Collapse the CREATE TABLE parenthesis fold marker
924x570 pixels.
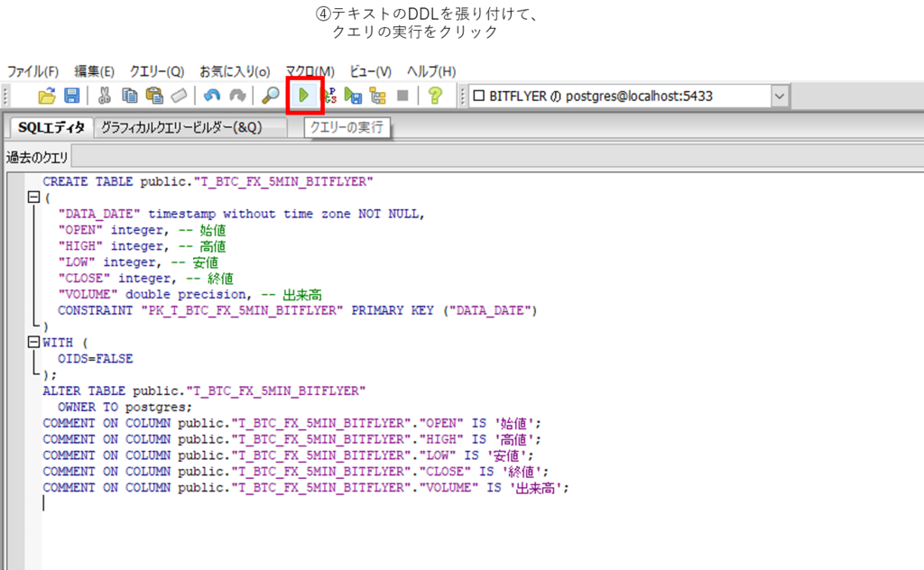33,198
